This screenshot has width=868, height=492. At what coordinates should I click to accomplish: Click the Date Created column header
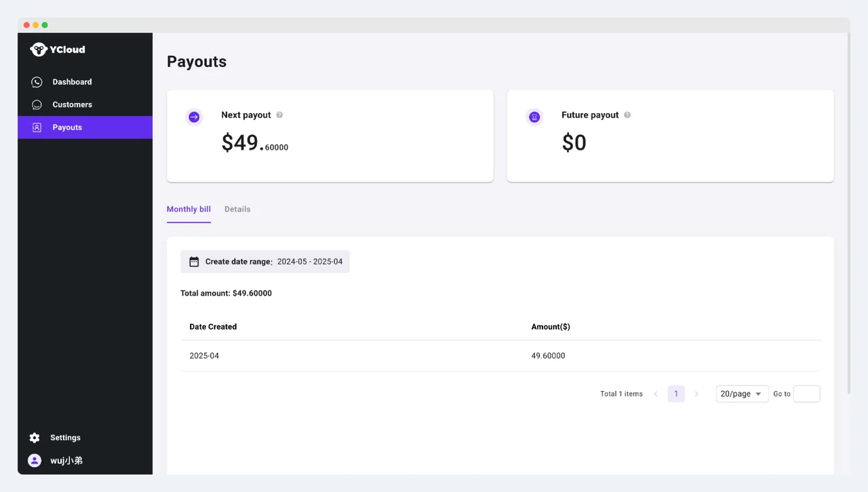tap(213, 327)
